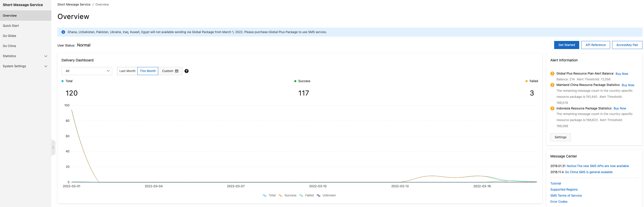This screenshot has height=207, width=644.
Task: Click warning icon beside Mainland China Resource Package
Action: [x=552, y=85]
